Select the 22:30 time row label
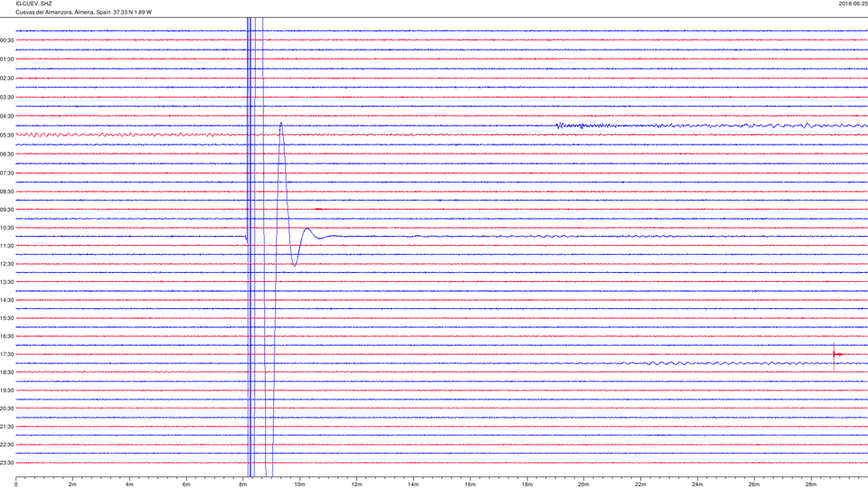Viewport: 868px width, 488px height. [7, 445]
